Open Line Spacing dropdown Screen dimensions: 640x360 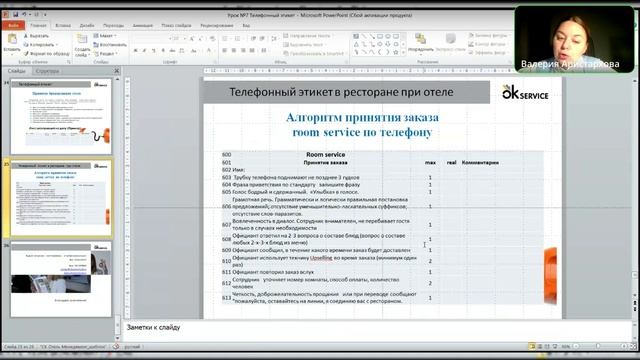click(x=275, y=39)
